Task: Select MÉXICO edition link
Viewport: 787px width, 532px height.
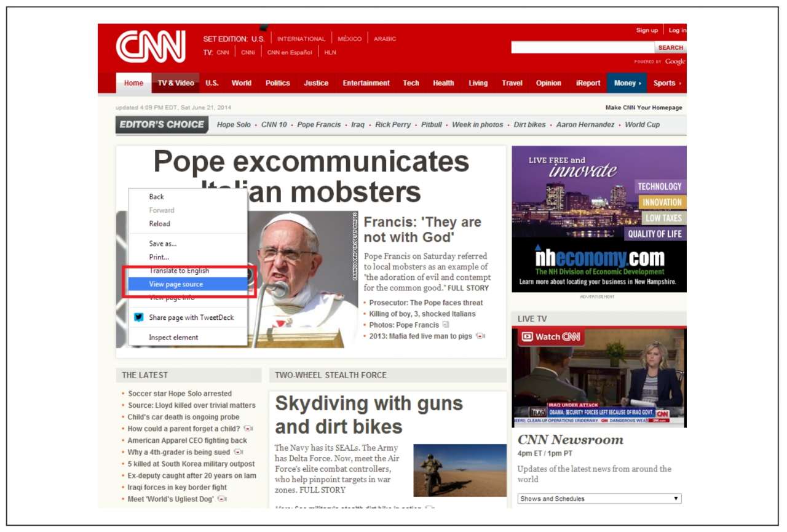Action: [350, 39]
